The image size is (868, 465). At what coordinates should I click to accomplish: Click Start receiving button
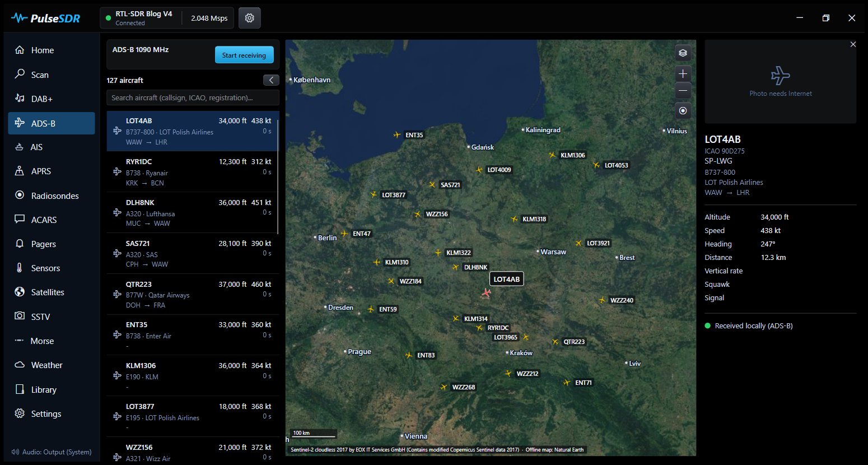pos(244,55)
